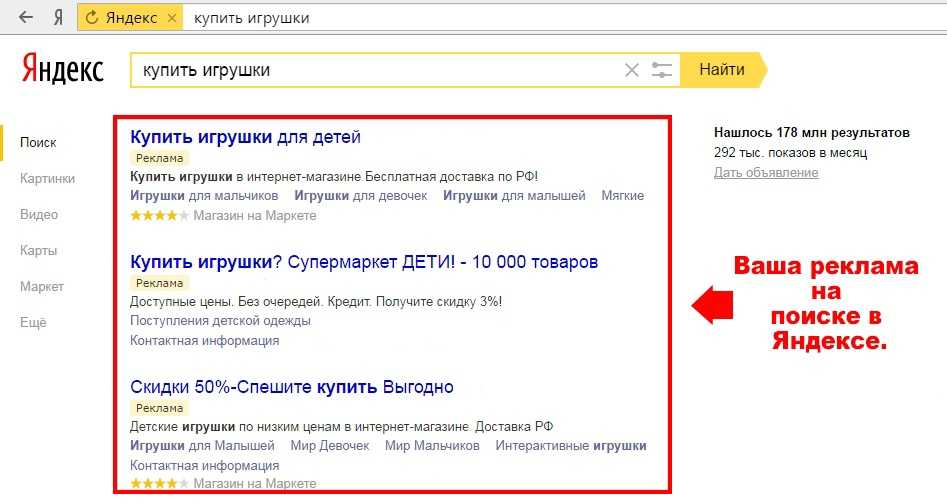947x503 pixels.
Task: Open 'Скидки 50%-Спешите купить Выгодно' title
Action: [x=292, y=386]
